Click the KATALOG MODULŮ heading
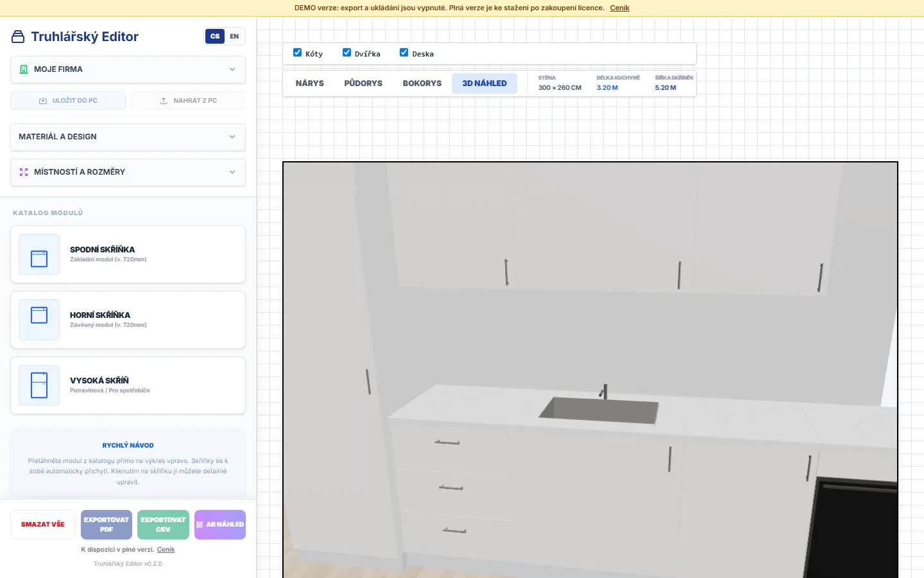Screen dimensions: 924x578 48,213
